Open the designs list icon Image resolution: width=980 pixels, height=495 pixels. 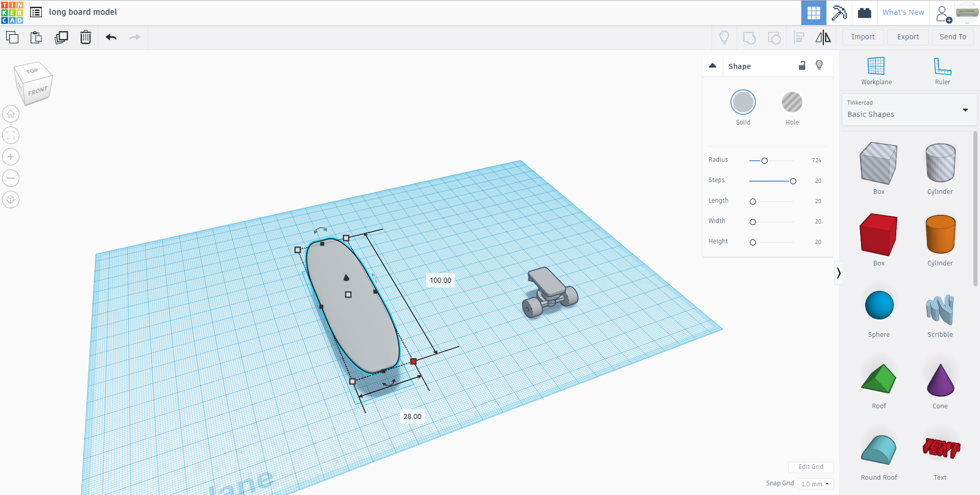pyautogui.click(x=36, y=12)
